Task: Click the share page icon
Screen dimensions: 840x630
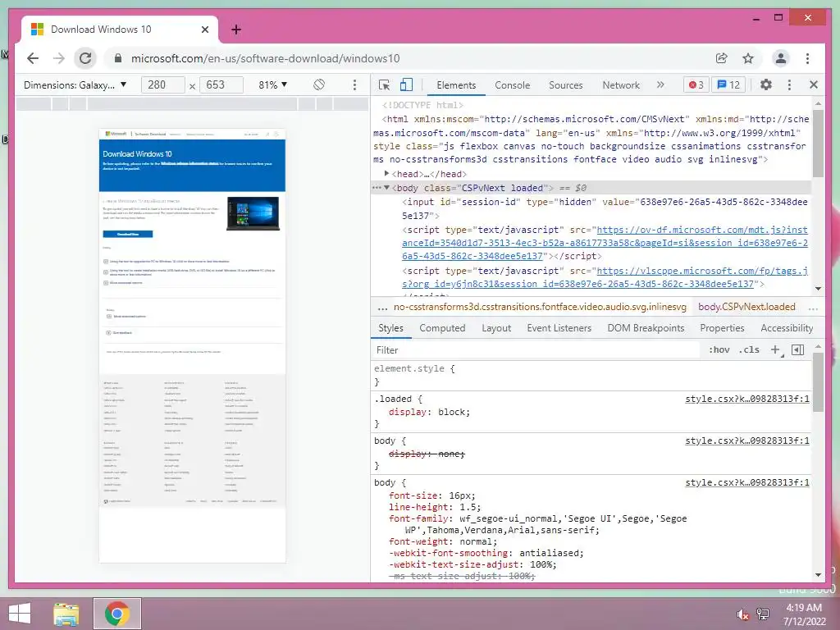Action: [x=722, y=58]
